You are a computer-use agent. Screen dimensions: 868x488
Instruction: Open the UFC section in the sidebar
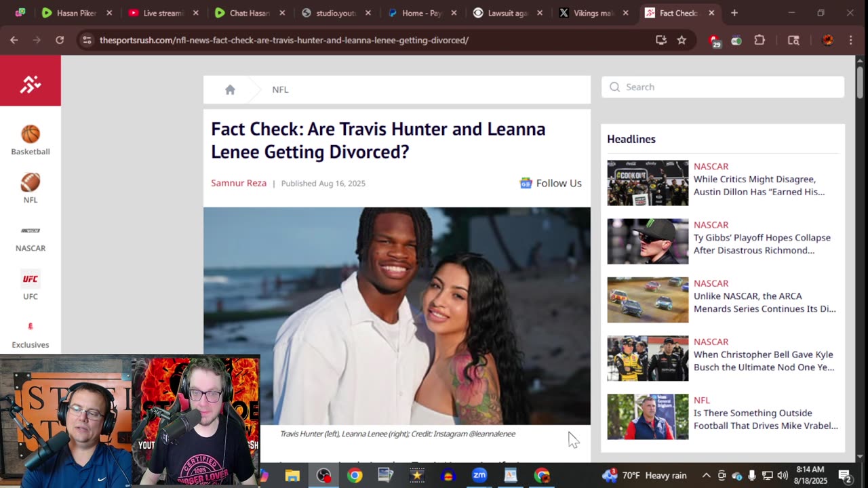pyautogui.click(x=31, y=286)
